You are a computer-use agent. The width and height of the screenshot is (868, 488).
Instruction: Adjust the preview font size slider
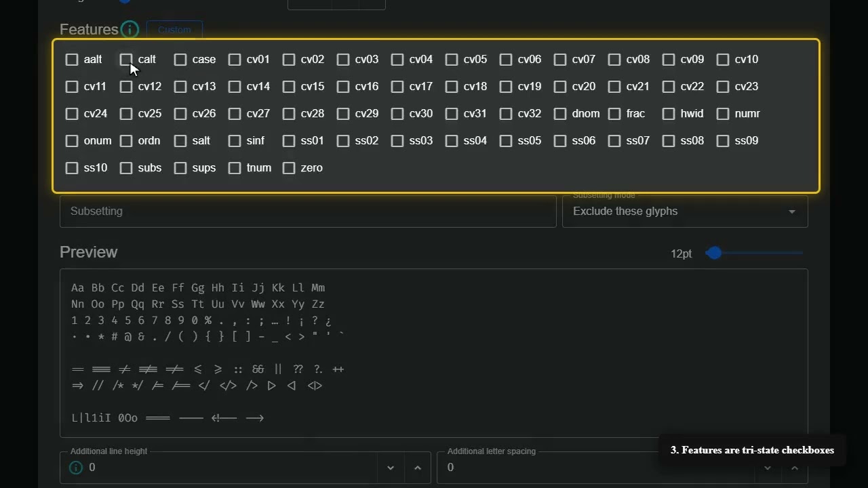click(714, 253)
